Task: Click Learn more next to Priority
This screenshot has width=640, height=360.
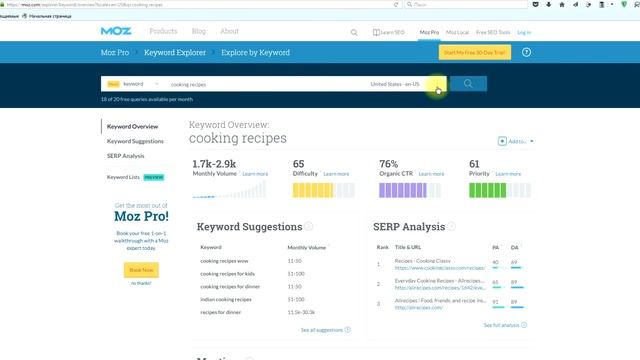Action: tap(508, 174)
